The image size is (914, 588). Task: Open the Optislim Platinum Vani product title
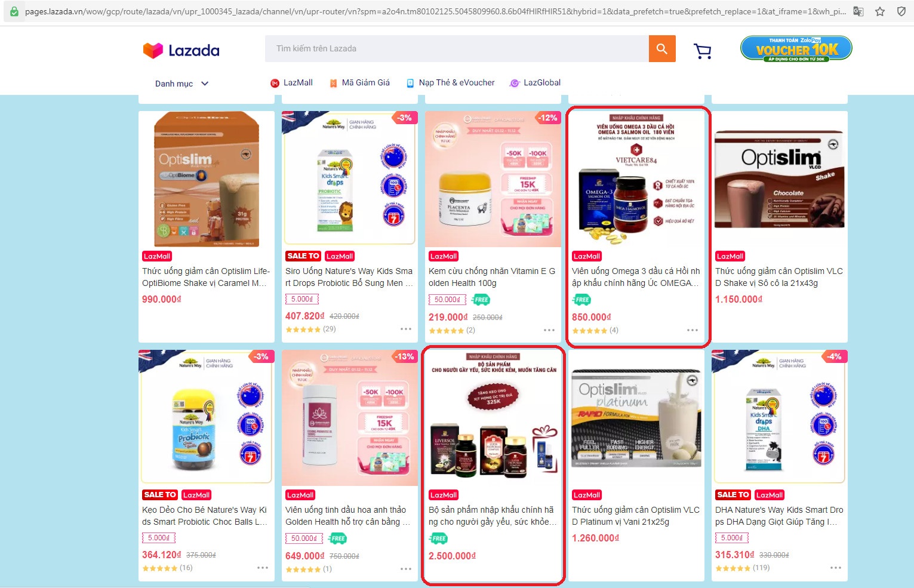pos(636,516)
